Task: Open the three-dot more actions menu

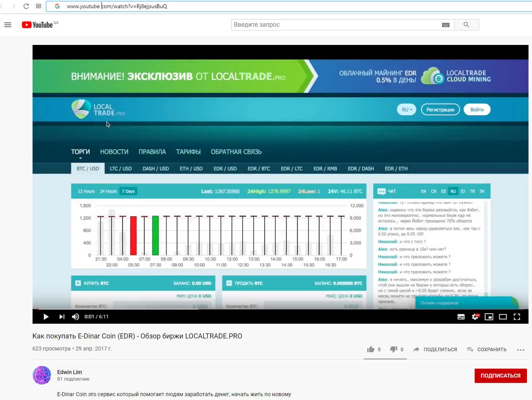Action: 521,350
